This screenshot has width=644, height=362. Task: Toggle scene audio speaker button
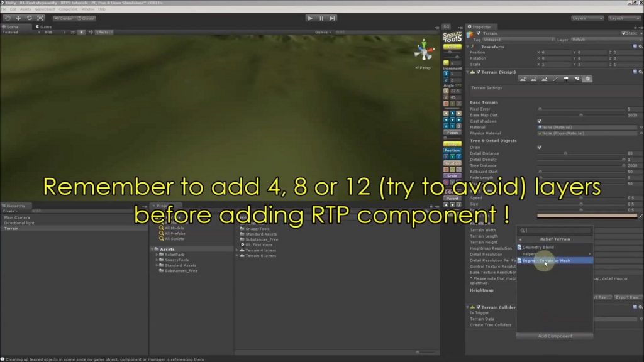click(91, 32)
